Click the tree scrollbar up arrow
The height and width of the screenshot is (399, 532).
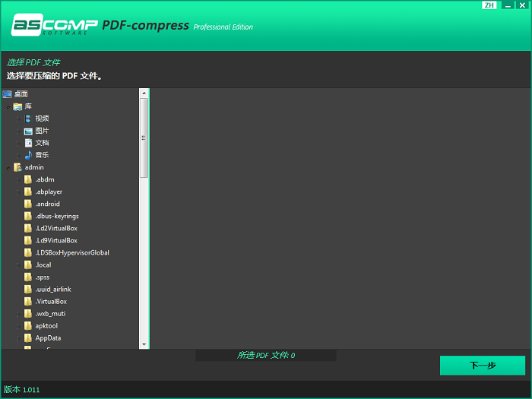144,93
